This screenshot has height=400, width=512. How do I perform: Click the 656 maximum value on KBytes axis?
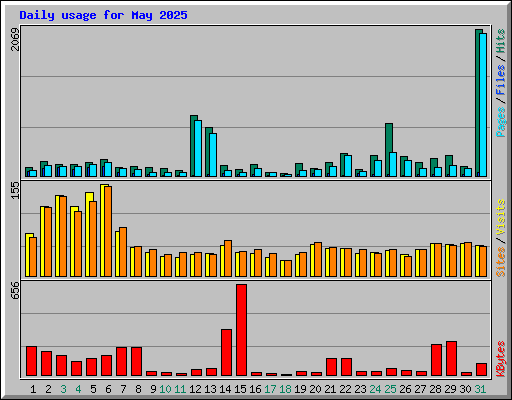15,291
